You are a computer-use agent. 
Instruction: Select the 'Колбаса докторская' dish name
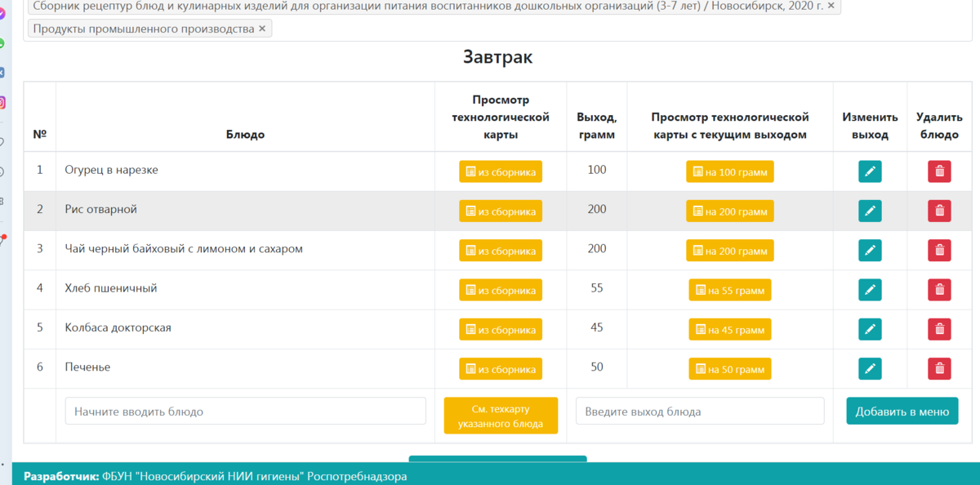click(118, 327)
